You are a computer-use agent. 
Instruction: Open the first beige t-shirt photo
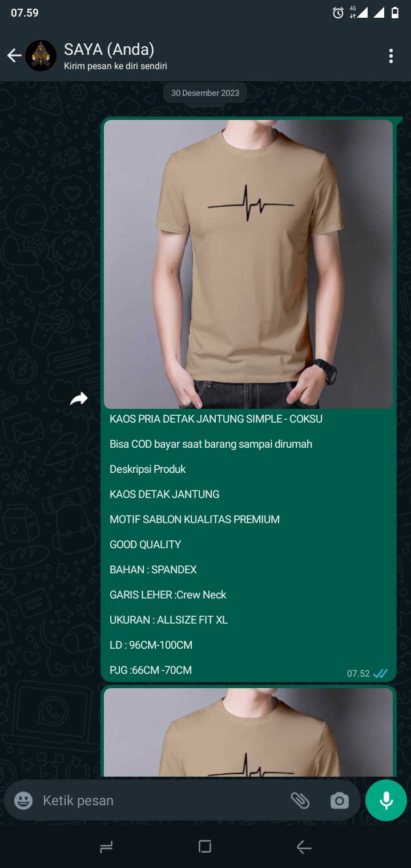coord(248,264)
